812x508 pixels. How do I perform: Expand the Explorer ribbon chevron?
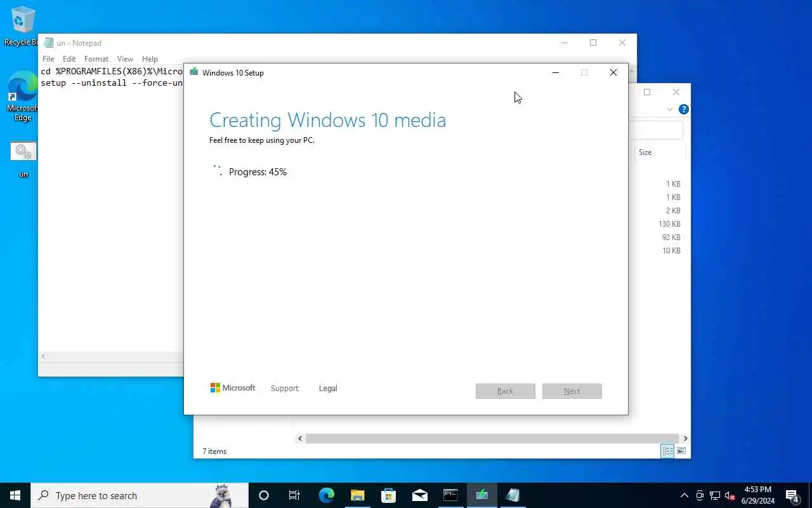669,109
